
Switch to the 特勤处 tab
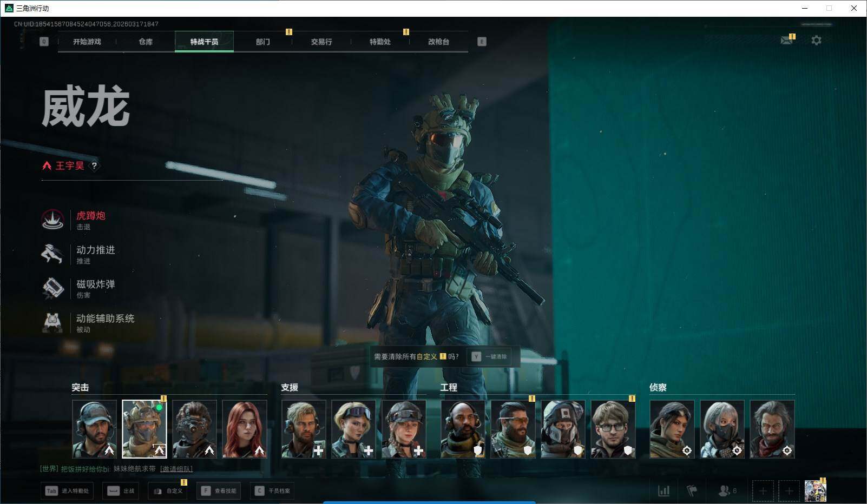tap(380, 42)
